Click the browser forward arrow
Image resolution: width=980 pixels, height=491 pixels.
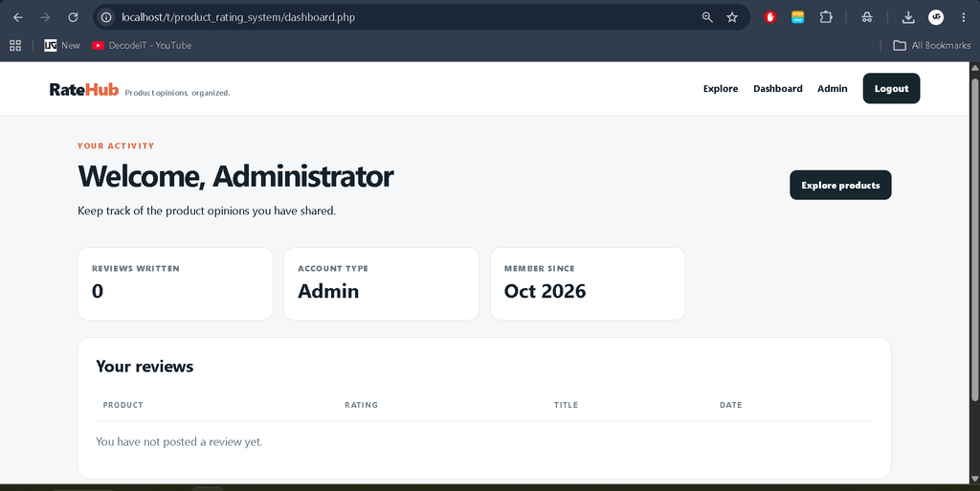click(45, 17)
